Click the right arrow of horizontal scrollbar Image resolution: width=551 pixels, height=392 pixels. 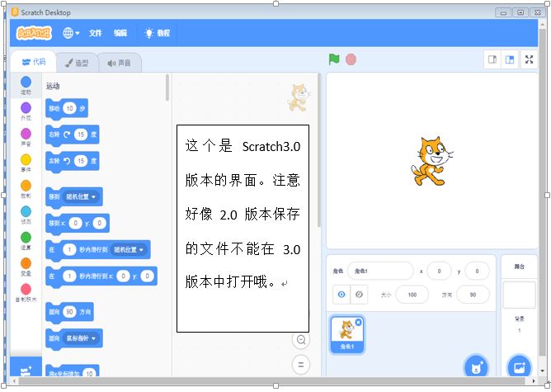click(x=534, y=381)
